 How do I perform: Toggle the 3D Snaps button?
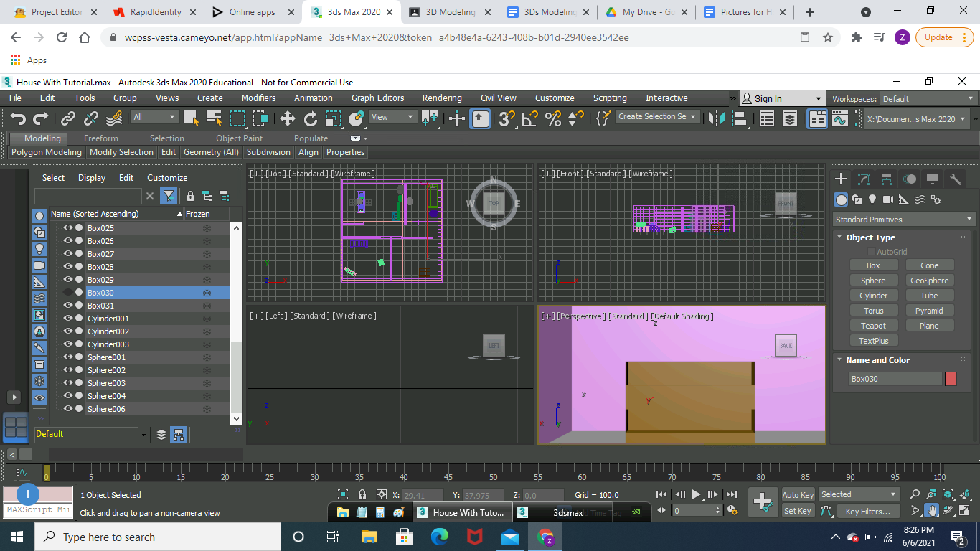[507, 118]
